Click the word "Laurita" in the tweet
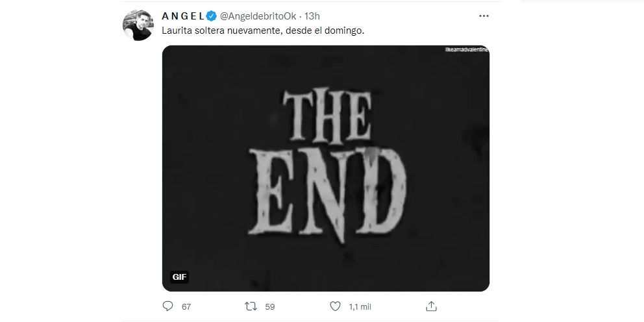This screenshot has height=322, width=644. coord(177,31)
